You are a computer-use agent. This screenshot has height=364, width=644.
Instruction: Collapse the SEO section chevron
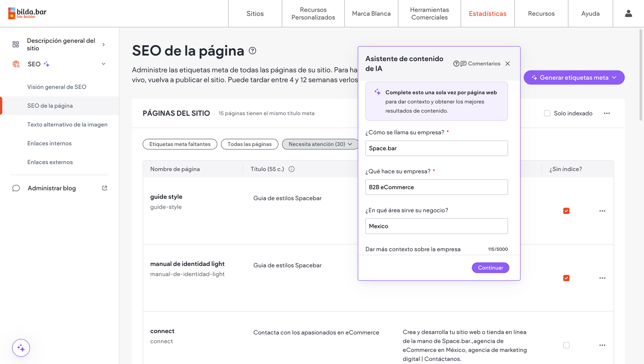(104, 64)
